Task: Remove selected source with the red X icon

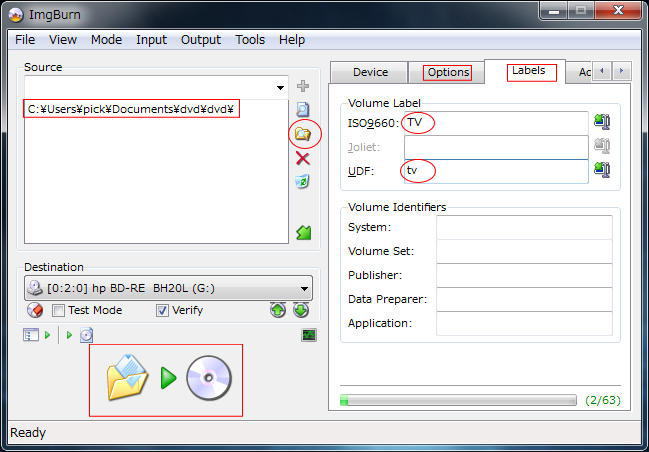Action: [x=303, y=158]
